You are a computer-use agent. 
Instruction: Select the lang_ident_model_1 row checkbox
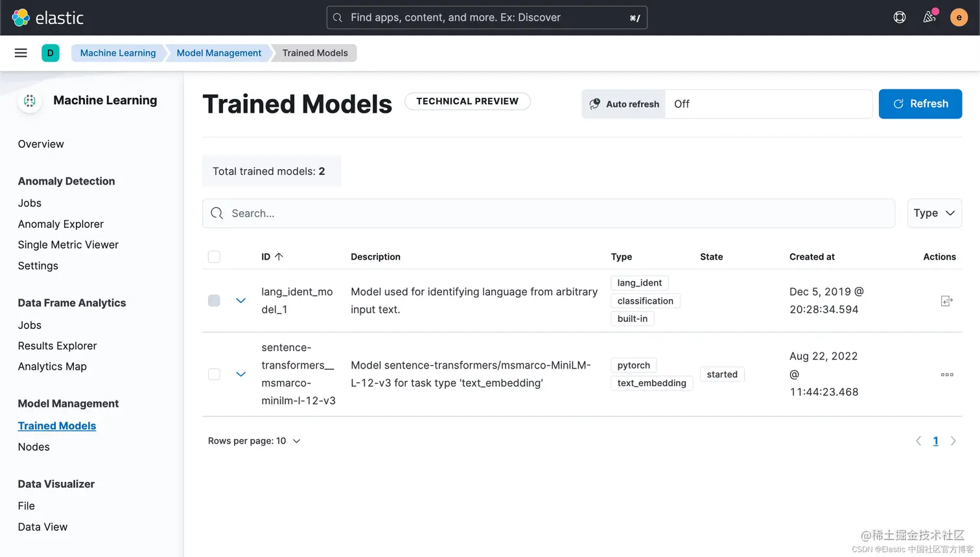pyautogui.click(x=214, y=301)
